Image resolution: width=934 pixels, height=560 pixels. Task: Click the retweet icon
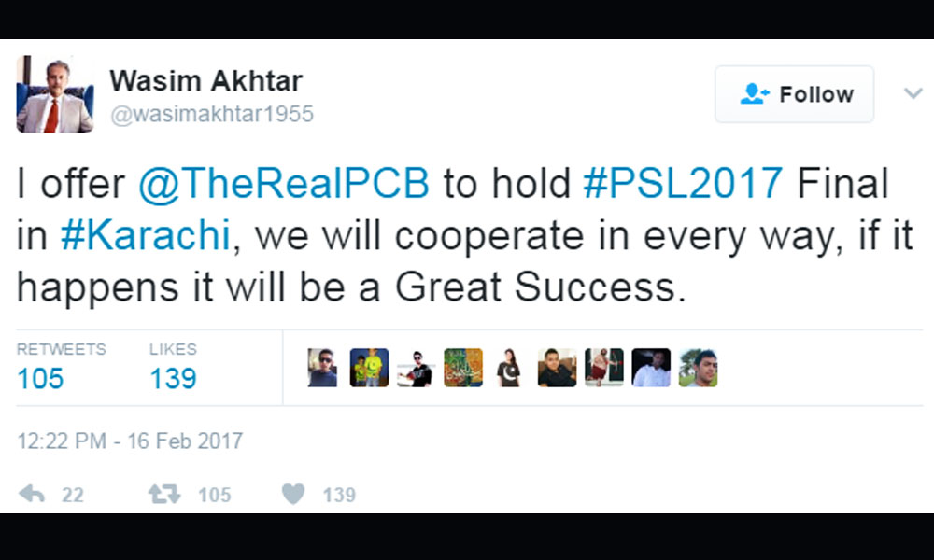tap(164, 494)
